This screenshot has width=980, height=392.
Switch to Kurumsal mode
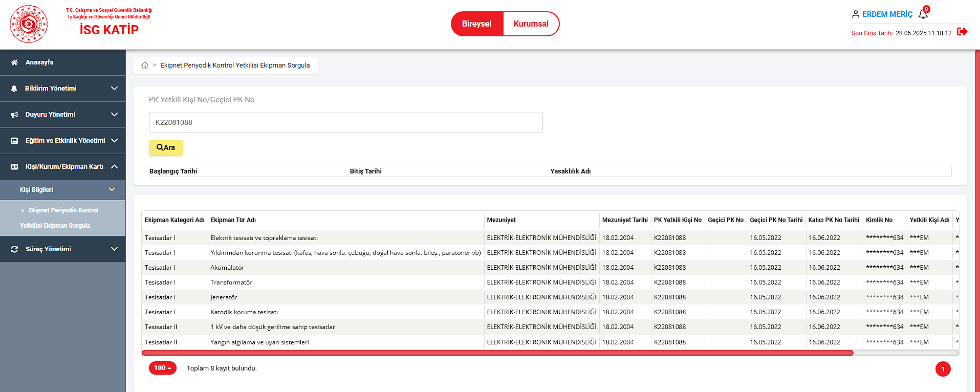(531, 24)
